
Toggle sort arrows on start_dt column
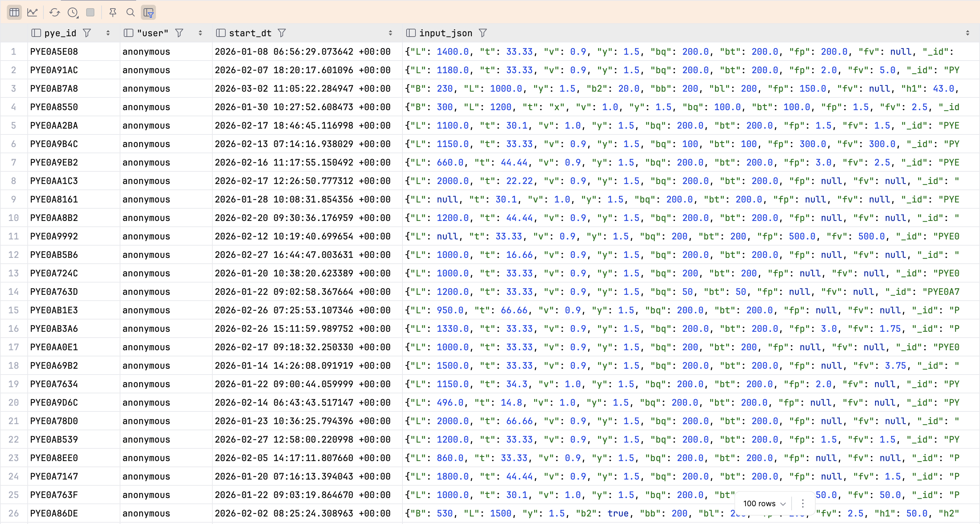[390, 33]
